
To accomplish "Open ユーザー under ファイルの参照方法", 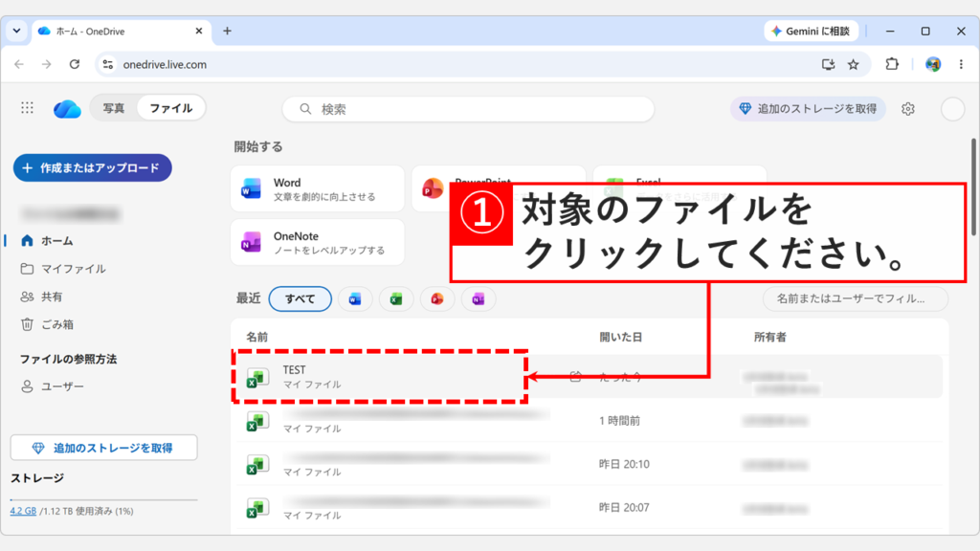I will pyautogui.click(x=53, y=386).
